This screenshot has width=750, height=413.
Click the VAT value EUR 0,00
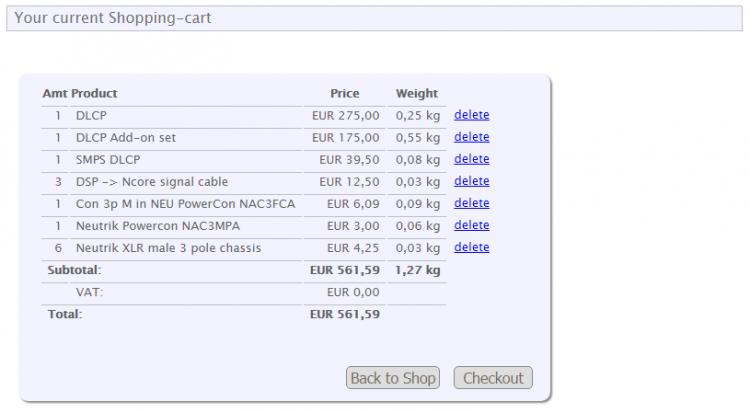[x=353, y=292]
